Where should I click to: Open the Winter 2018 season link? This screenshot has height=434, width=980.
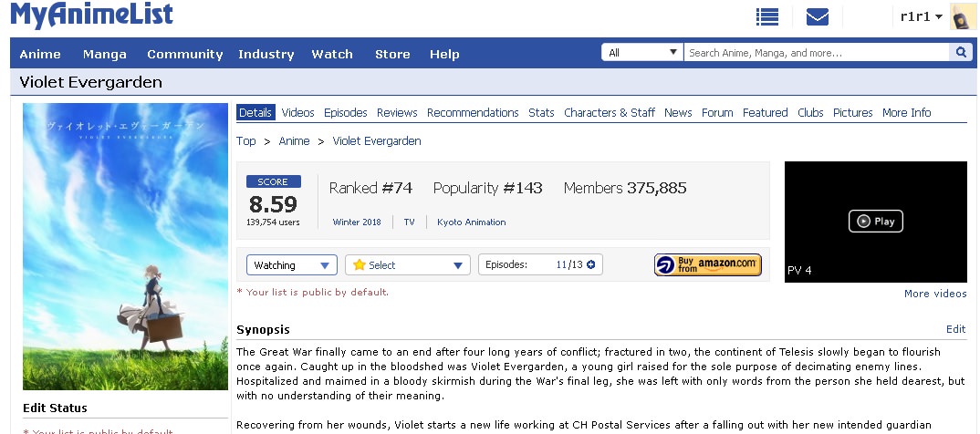[x=357, y=222]
